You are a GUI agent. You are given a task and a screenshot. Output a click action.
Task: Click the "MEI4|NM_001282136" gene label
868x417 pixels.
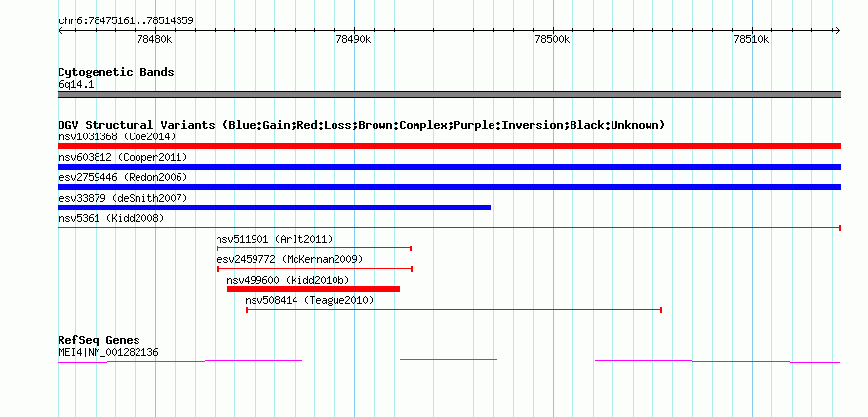click(x=108, y=352)
